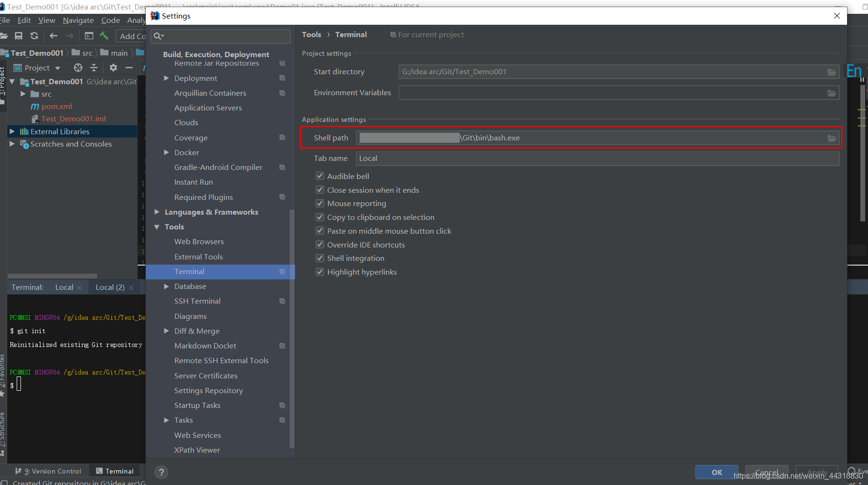This screenshot has height=485, width=868.
Task: Hide the Project panel with minus icon
Action: (129, 68)
